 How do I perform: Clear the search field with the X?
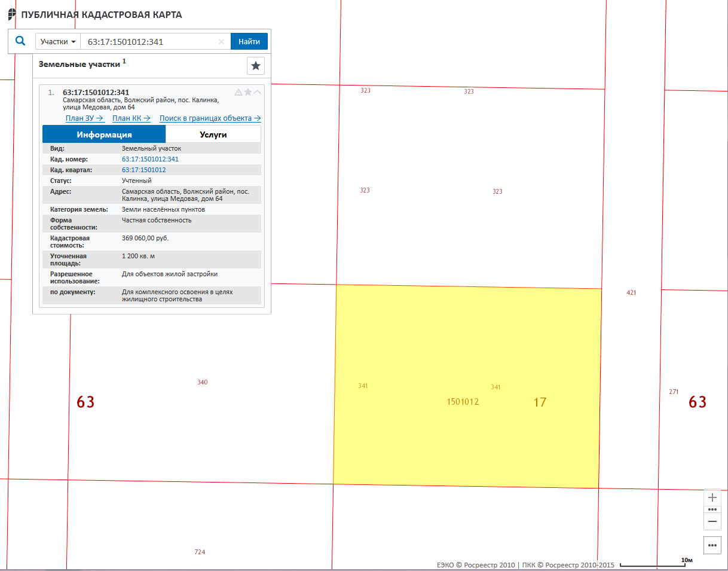point(221,42)
